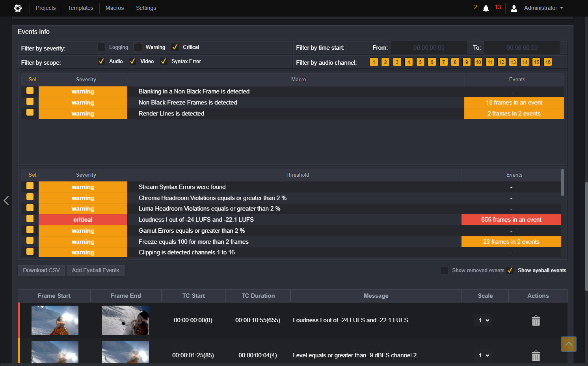Open Scale dropdown for Level -9 dBFS event

point(484,355)
